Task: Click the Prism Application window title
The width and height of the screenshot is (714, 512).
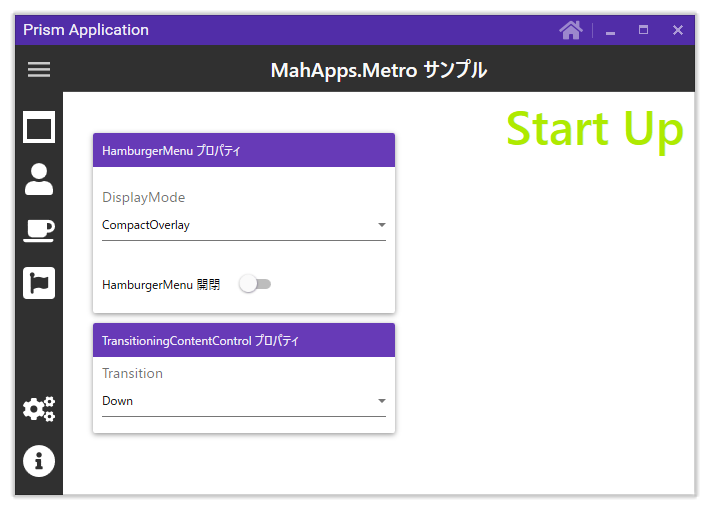Action: click(x=86, y=30)
